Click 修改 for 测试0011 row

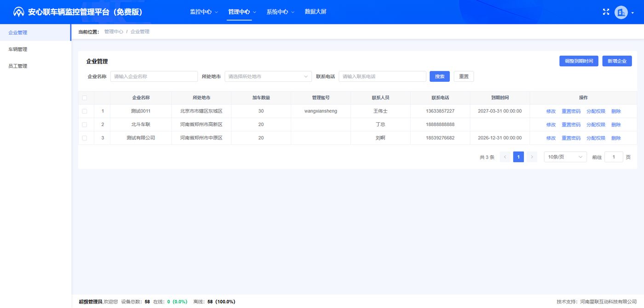(x=551, y=111)
